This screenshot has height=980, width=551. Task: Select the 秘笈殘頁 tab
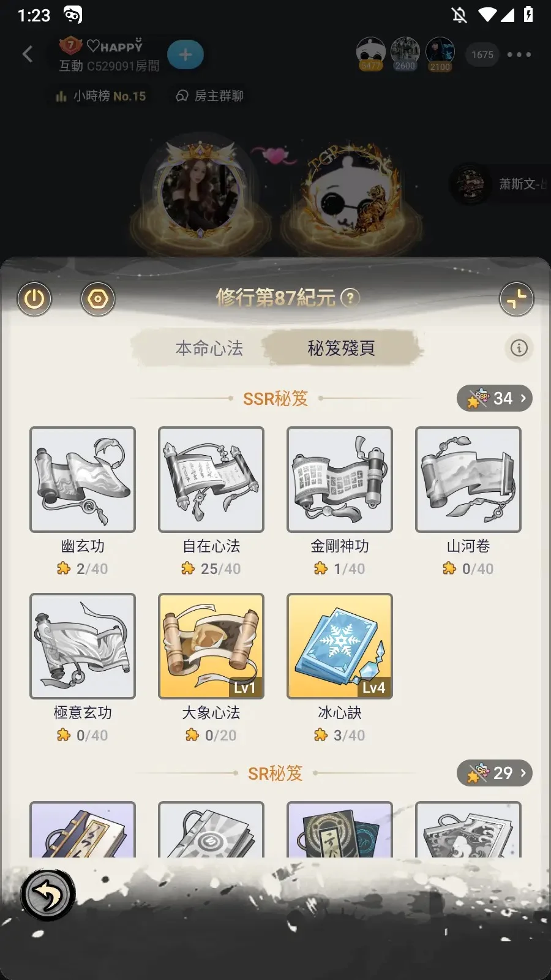[342, 348]
